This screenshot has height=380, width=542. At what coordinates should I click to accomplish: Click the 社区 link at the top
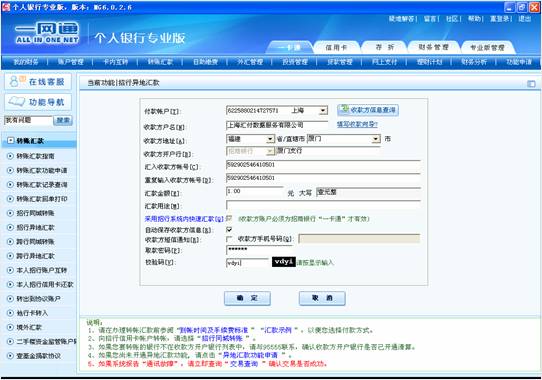pyautogui.click(x=452, y=19)
